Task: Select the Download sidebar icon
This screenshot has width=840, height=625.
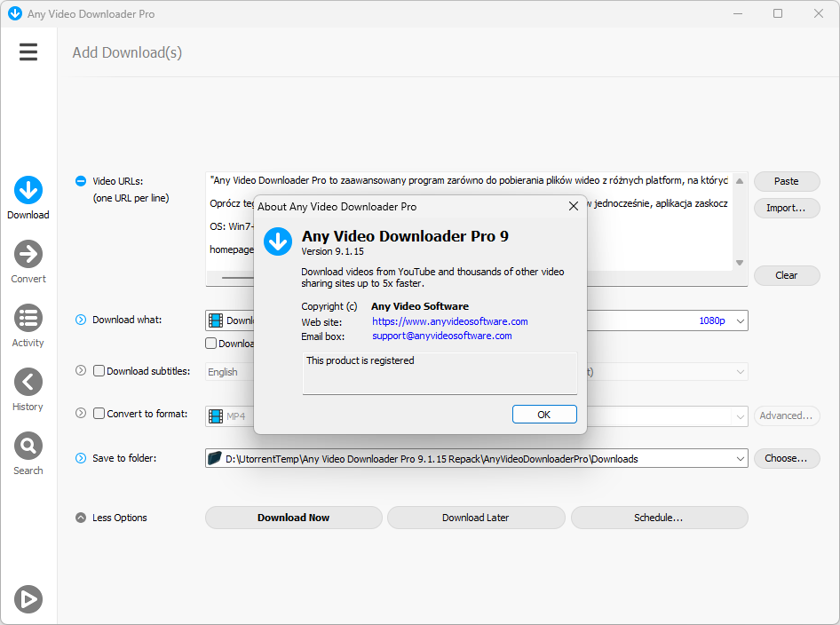Action: 28,190
